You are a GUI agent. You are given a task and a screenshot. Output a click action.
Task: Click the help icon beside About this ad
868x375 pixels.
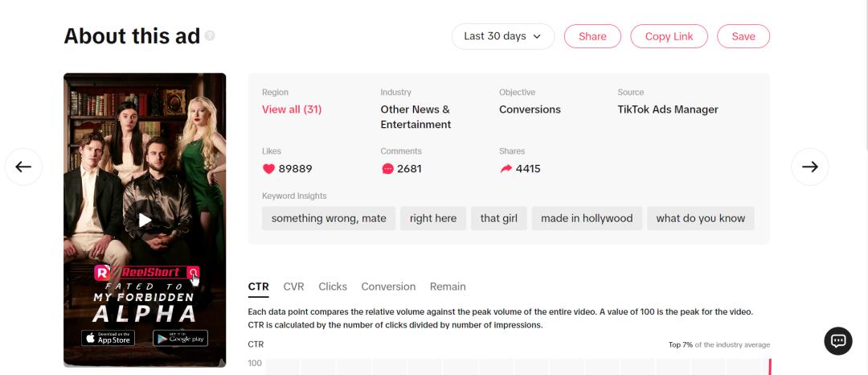click(x=210, y=36)
